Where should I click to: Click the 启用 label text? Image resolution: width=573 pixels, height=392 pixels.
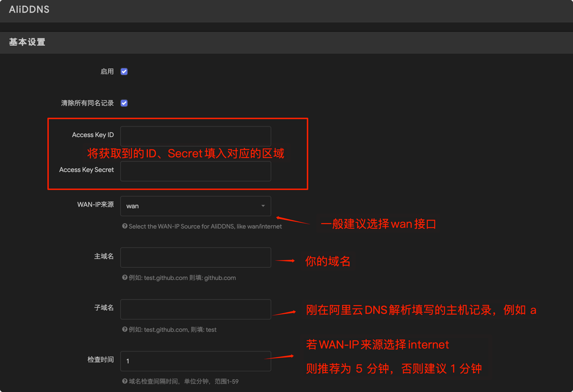pos(107,72)
